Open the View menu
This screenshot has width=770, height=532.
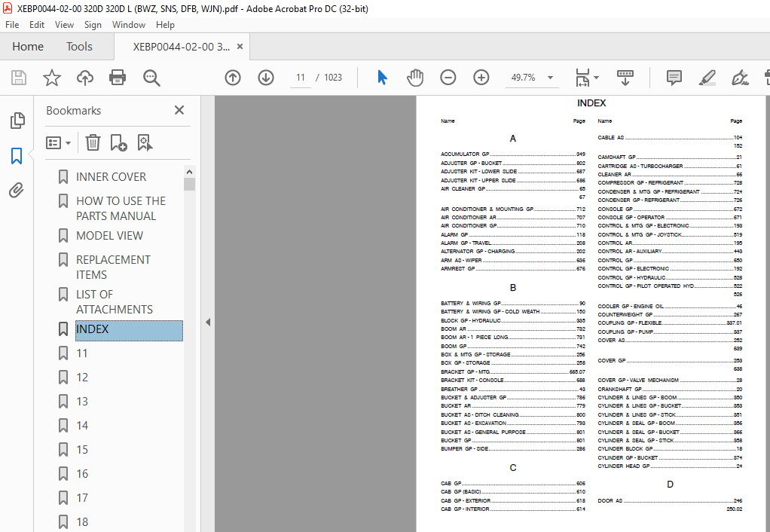pos(64,25)
